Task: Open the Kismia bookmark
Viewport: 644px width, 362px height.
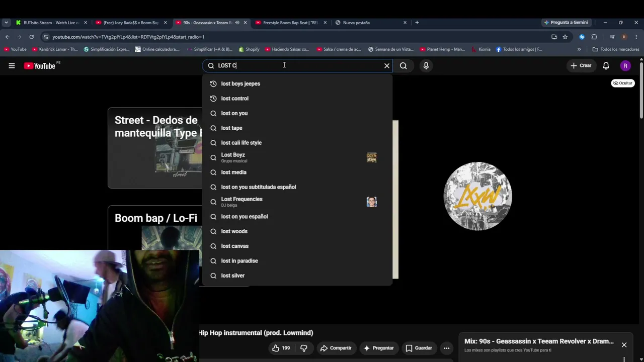Action: coord(481,49)
